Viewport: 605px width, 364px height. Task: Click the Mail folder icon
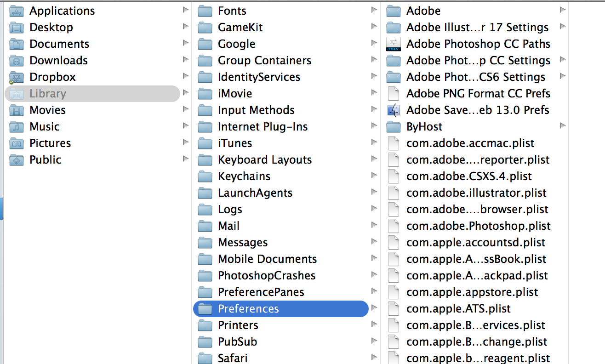pos(205,226)
